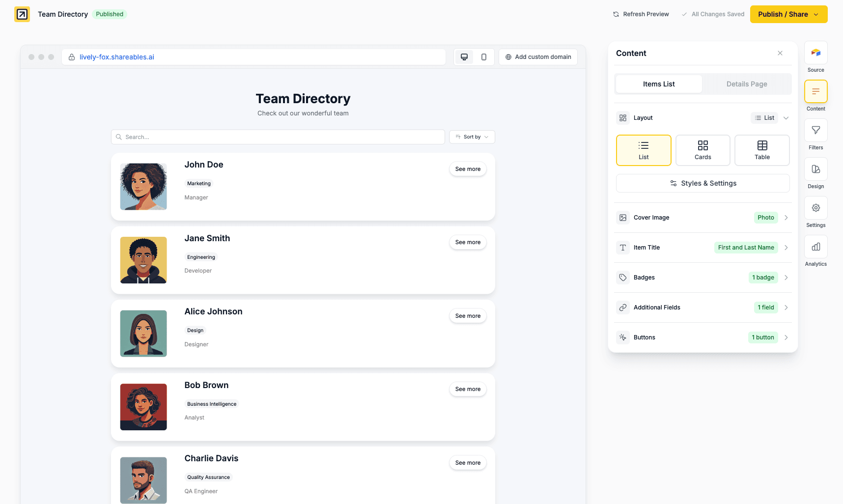Open the Source panel icon
The height and width of the screenshot is (504, 843).
[x=815, y=52]
